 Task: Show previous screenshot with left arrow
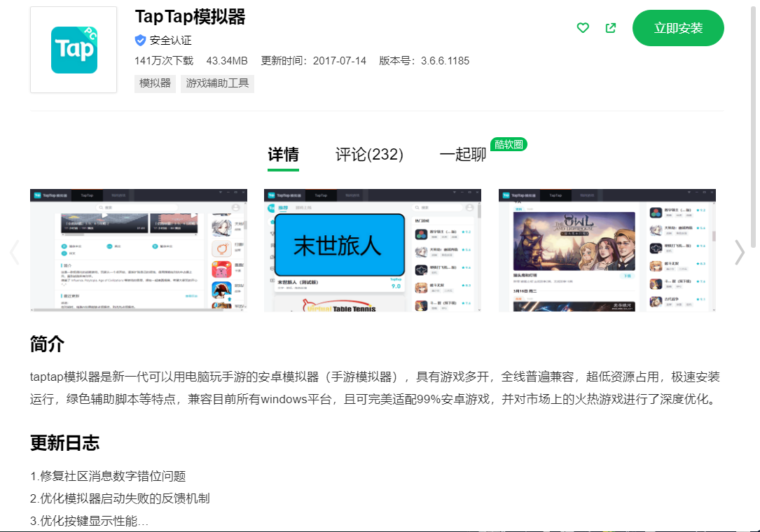(x=14, y=252)
